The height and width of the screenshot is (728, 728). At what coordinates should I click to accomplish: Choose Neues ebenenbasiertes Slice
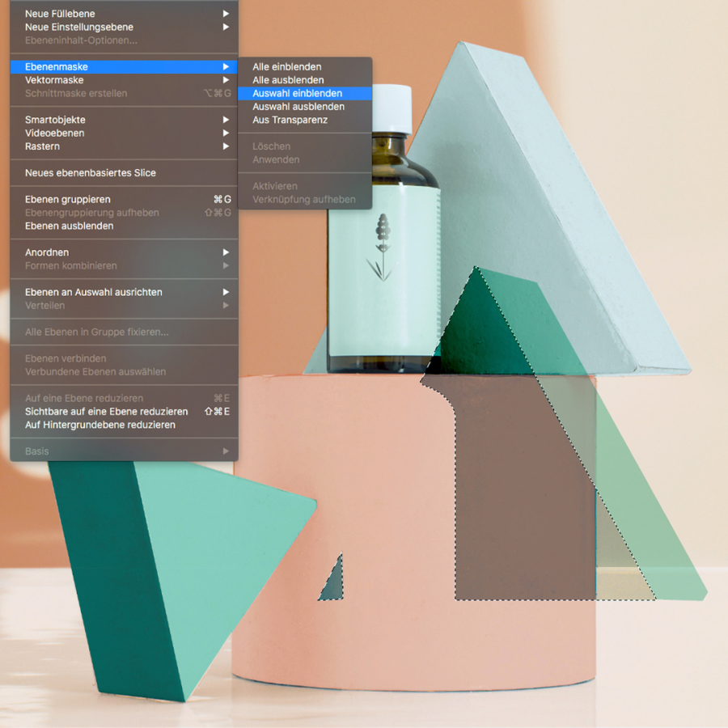coord(91,173)
